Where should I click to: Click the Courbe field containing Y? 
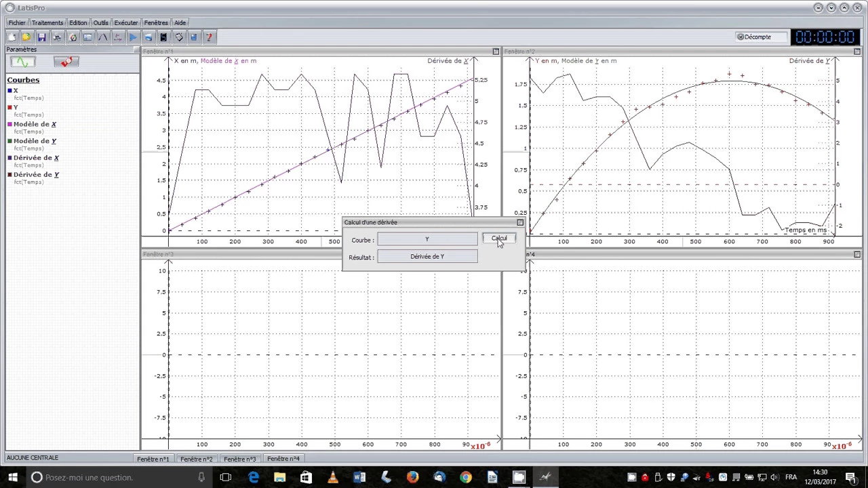(x=427, y=239)
